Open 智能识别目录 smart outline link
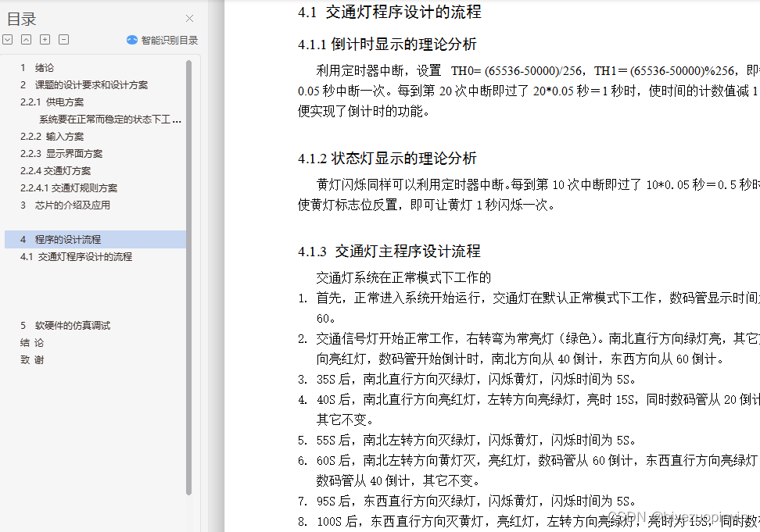 click(169, 40)
